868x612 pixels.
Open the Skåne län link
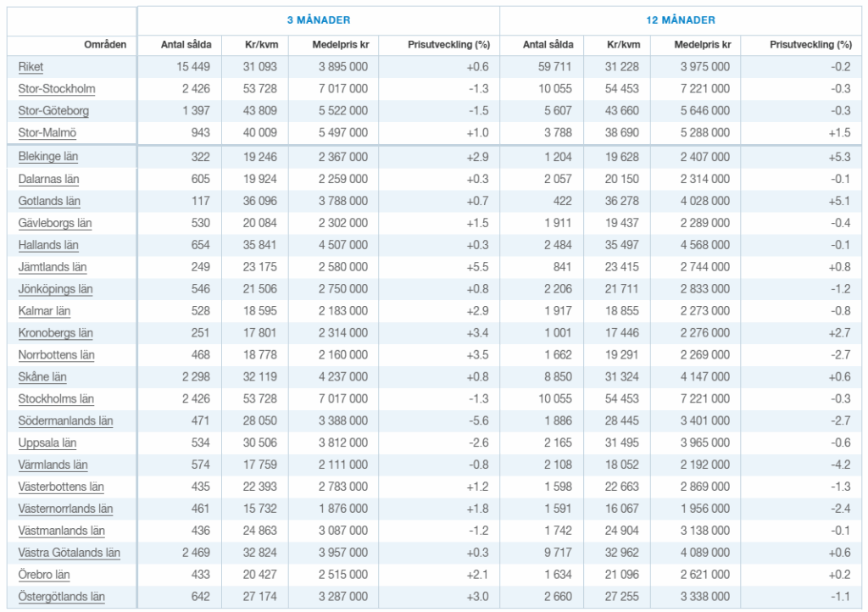coord(42,377)
